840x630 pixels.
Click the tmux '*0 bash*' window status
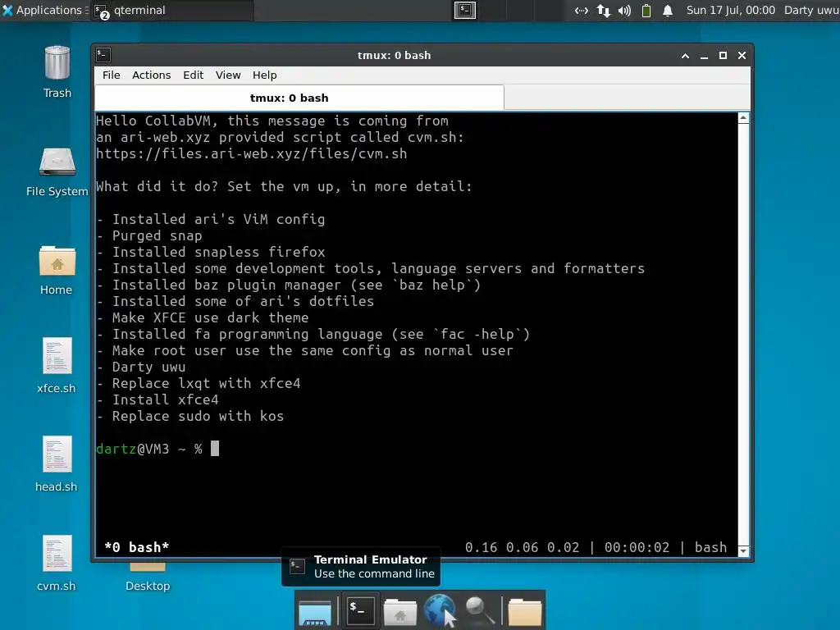[x=137, y=547]
